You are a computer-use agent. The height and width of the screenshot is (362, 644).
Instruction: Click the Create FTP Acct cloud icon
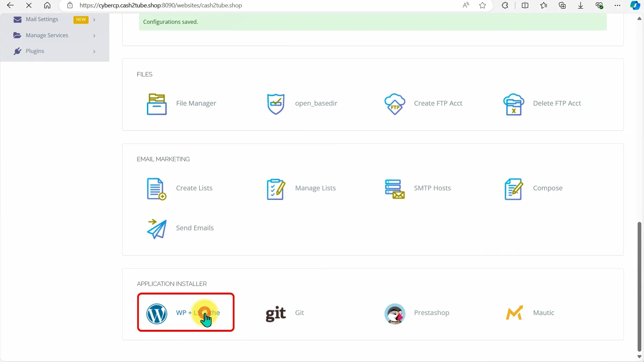(x=395, y=104)
